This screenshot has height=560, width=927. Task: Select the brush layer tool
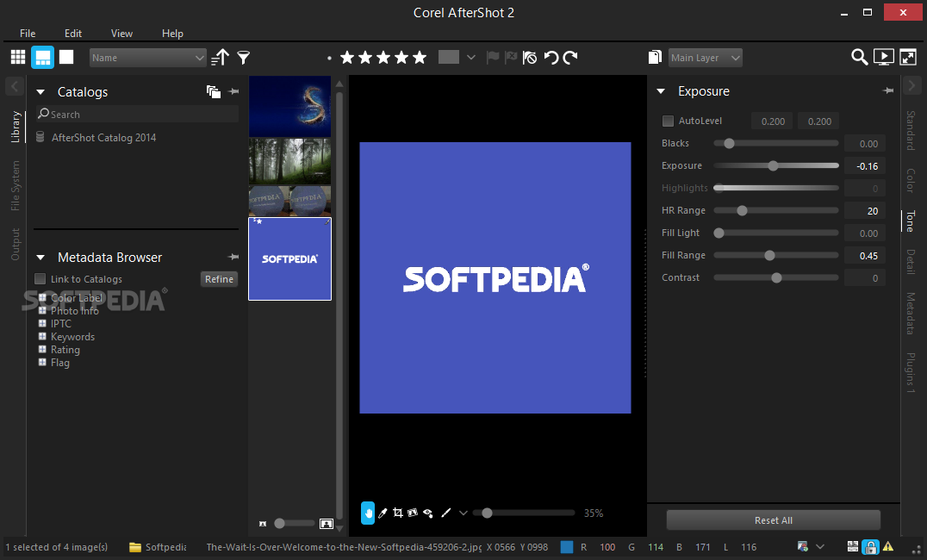(445, 513)
